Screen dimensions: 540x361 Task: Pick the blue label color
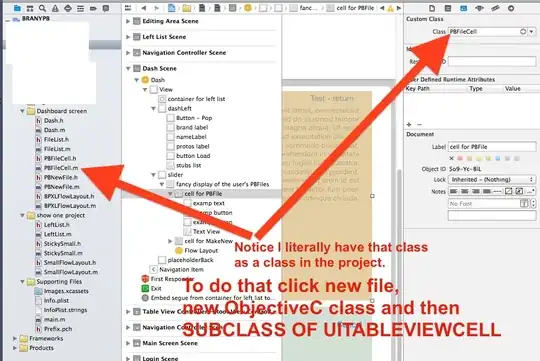tap(498, 158)
